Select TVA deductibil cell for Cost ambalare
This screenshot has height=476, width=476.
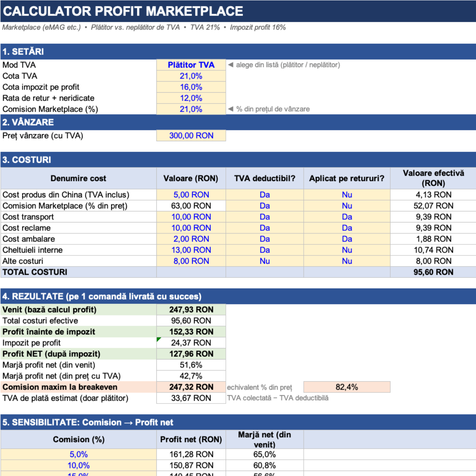tap(265, 239)
